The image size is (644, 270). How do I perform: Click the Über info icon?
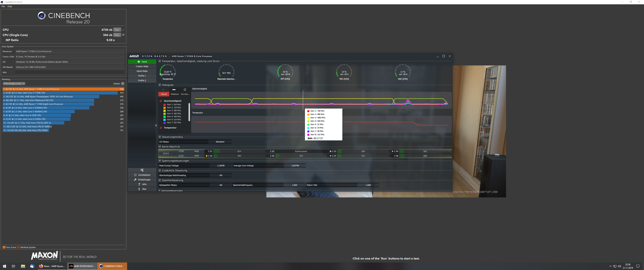pos(139,189)
